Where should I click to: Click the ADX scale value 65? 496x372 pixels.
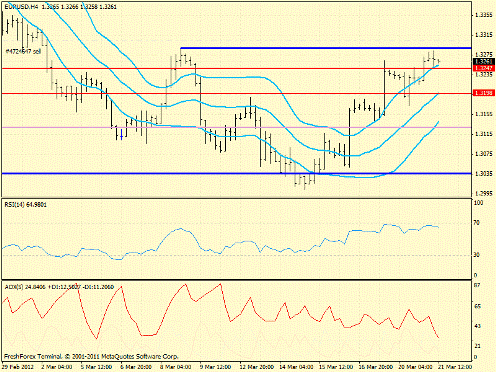pyautogui.click(x=477, y=306)
